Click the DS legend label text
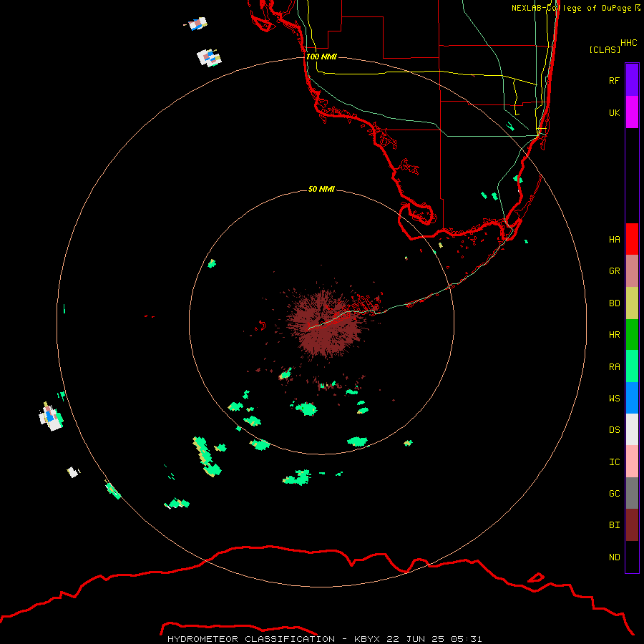 [x=615, y=429]
